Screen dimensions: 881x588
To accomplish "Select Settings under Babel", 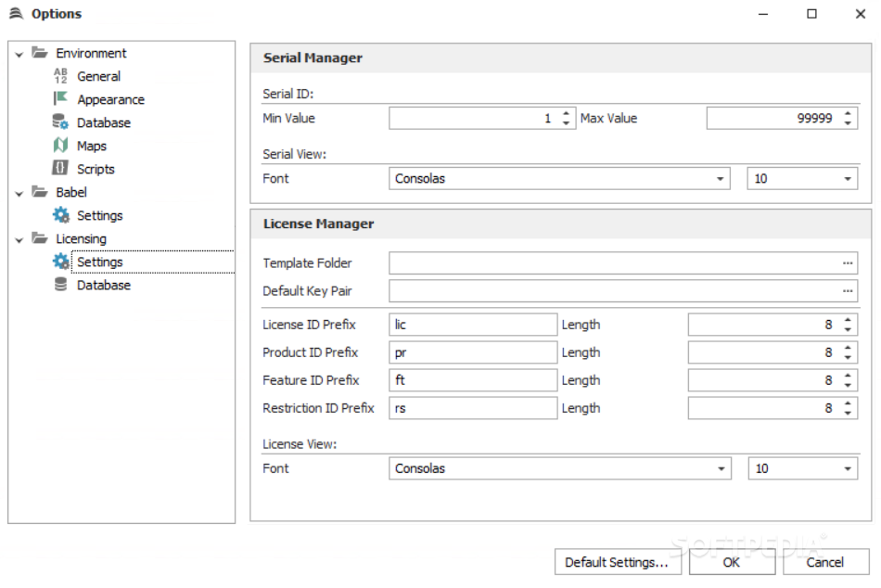I will [x=99, y=215].
